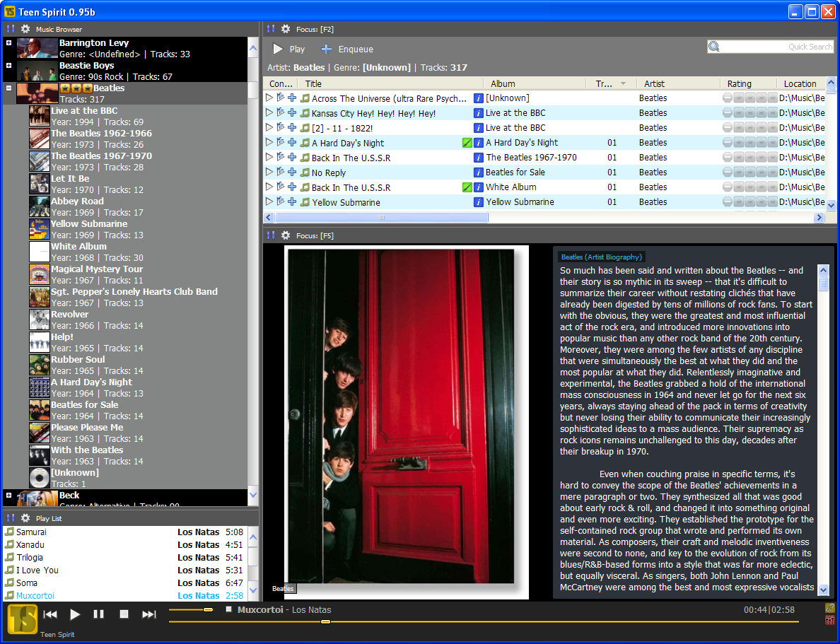
Task: Click the Play button above the track list
Action: click(x=288, y=49)
